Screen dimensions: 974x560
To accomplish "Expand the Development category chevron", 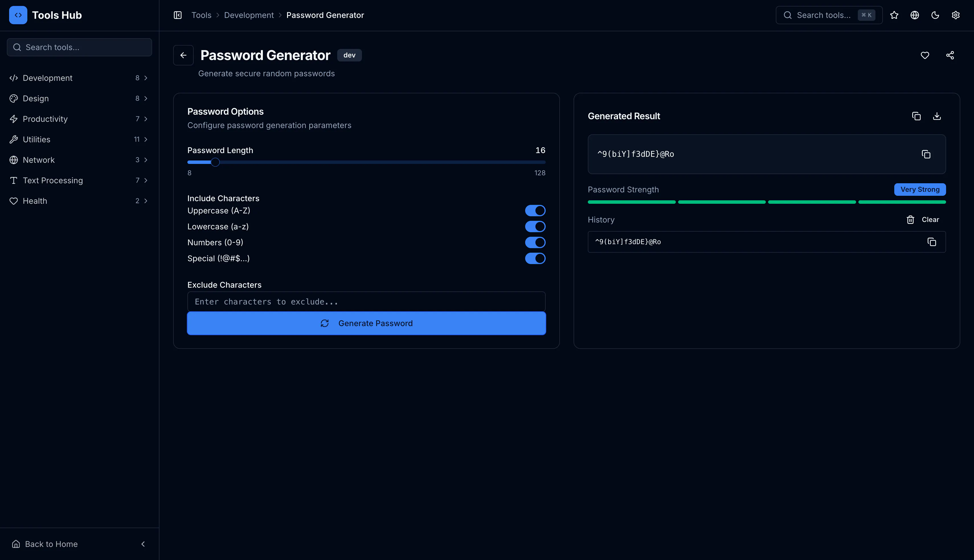I will 146,78.
